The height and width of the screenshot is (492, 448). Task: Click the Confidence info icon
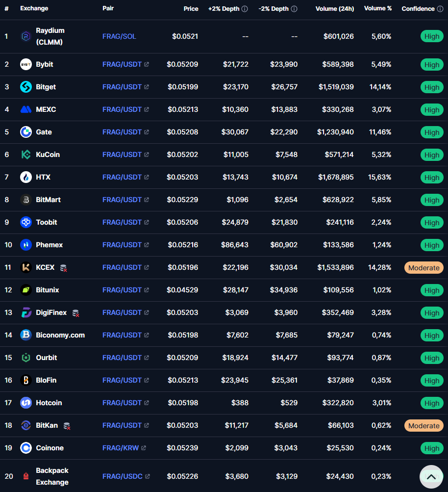coord(440,9)
